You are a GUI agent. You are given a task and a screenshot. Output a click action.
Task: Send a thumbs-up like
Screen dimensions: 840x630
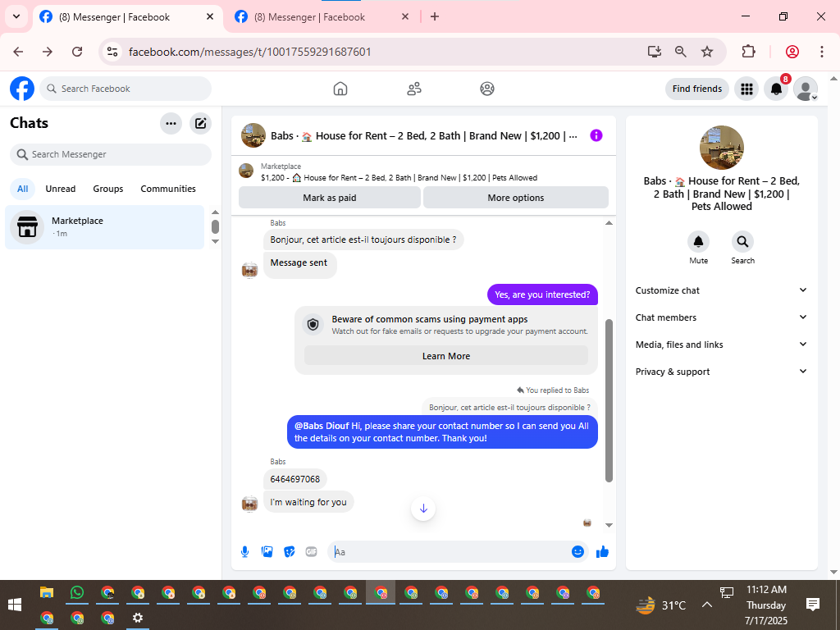tap(603, 552)
